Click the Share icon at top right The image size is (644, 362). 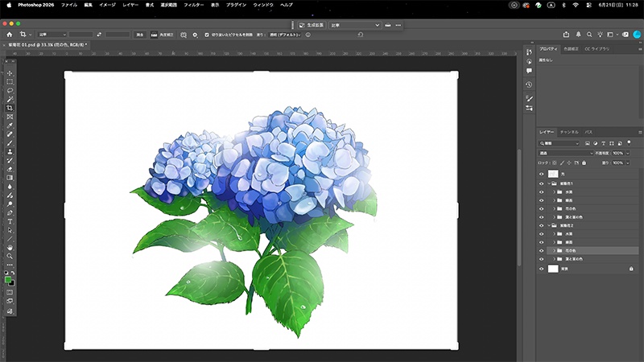click(567, 35)
